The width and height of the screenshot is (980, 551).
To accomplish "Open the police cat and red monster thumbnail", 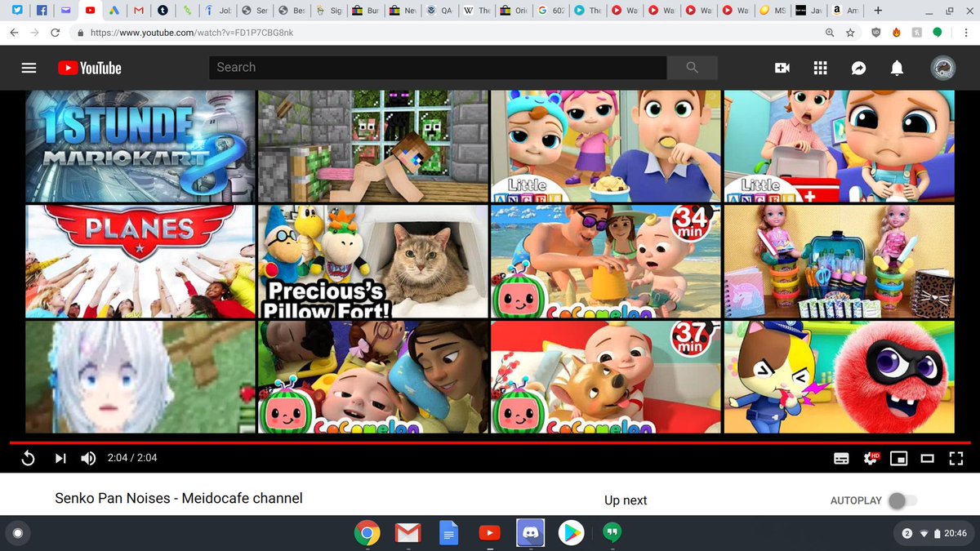I will [x=839, y=376].
